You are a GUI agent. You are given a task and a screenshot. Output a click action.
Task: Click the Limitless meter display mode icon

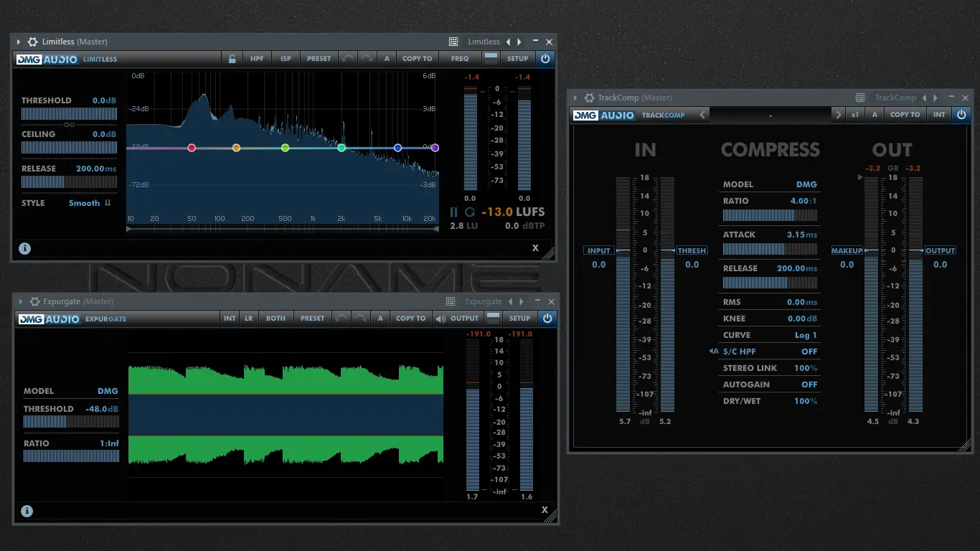[x=491, y=59]
